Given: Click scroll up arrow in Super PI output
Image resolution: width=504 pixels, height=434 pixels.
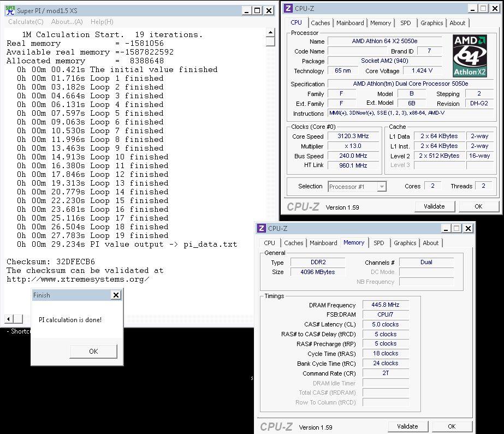Looking at the screenshot, I should pos(270,32).
